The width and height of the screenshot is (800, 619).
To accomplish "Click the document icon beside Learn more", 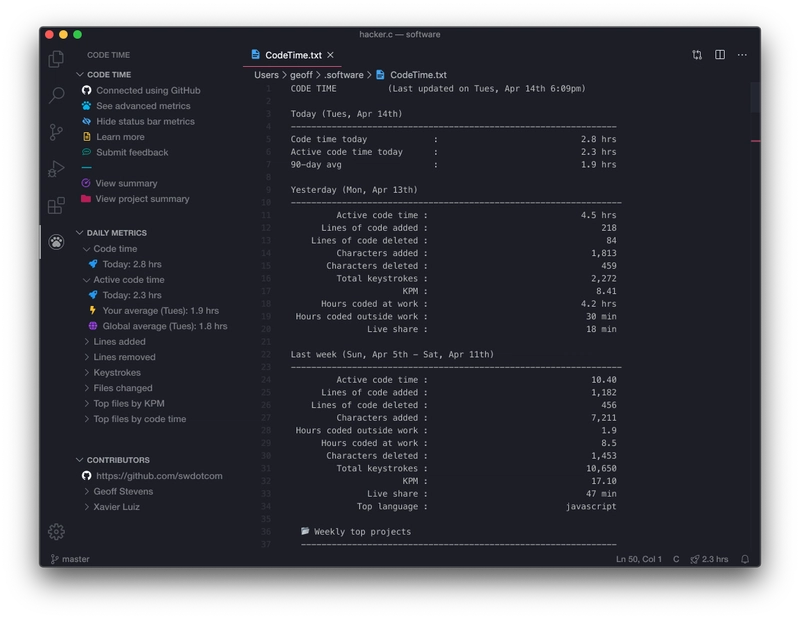I will 86,137.
